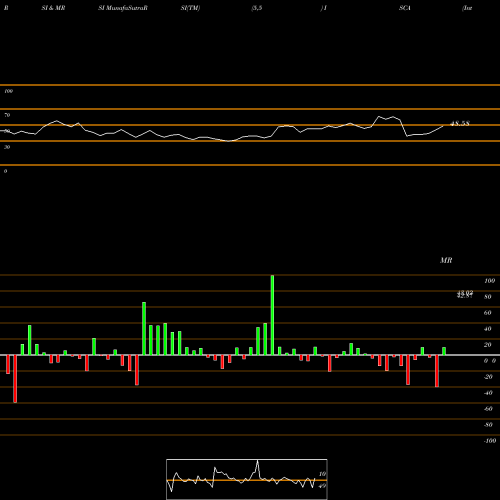Click the 'SI & MR' header text
This screenshot has height=500, width=500.
[x=53, y=8]
